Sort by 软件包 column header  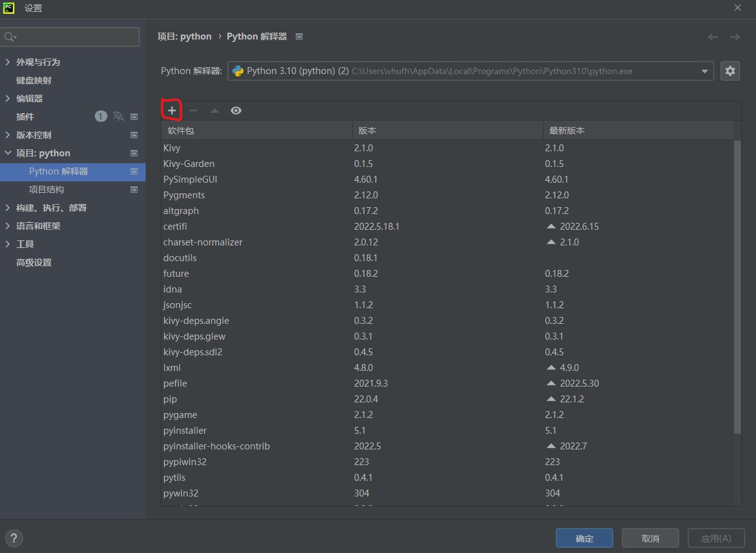[x=257, y=131]
